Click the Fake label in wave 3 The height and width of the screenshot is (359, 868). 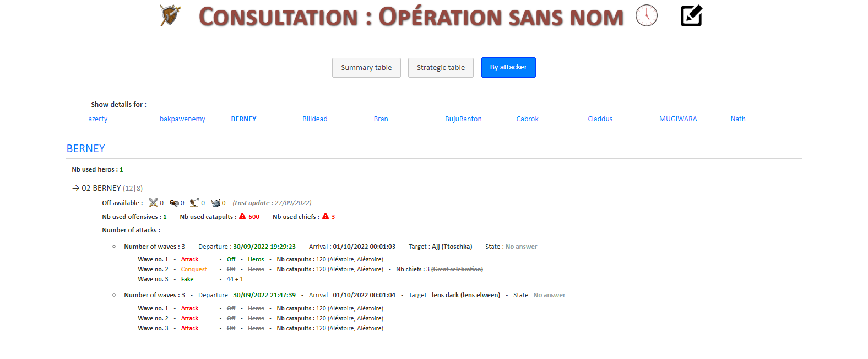pos(187,279)
